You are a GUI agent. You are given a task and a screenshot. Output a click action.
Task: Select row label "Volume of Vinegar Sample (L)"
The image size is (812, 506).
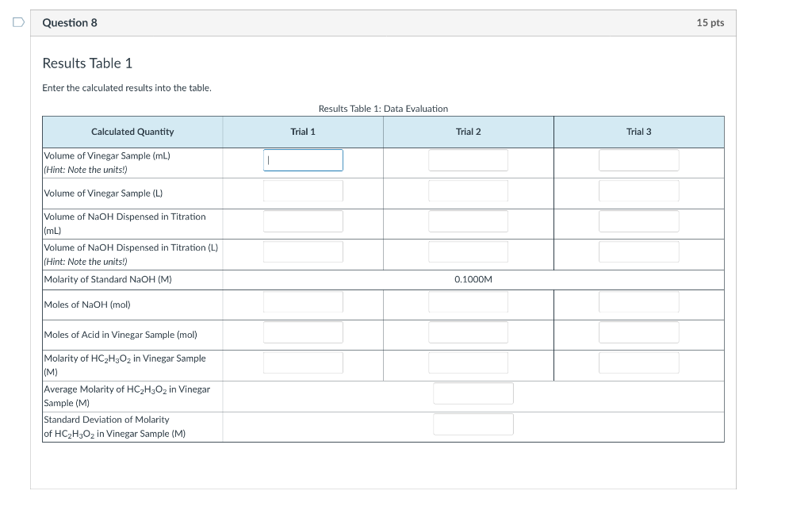[103, 194]
